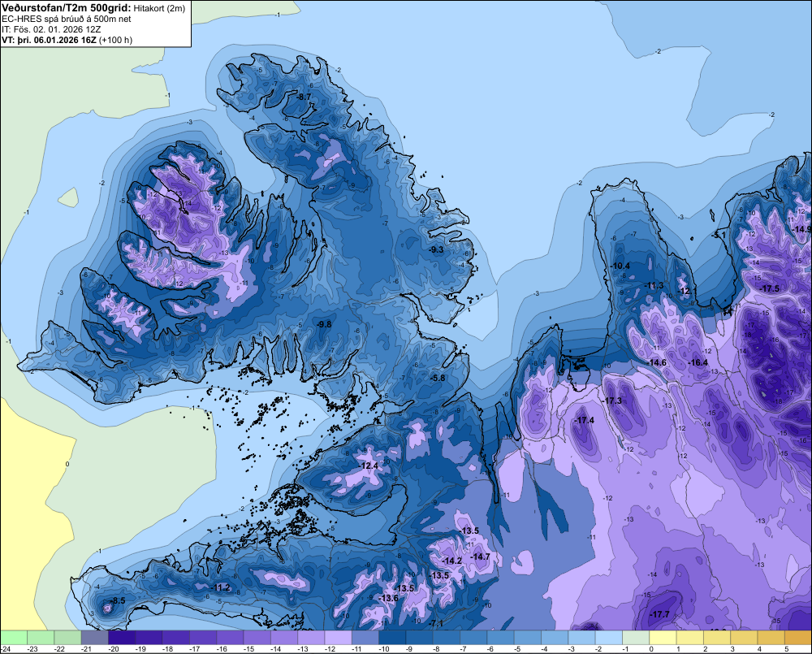Click the -17.5 temperature value on the map

coord(770,288)
